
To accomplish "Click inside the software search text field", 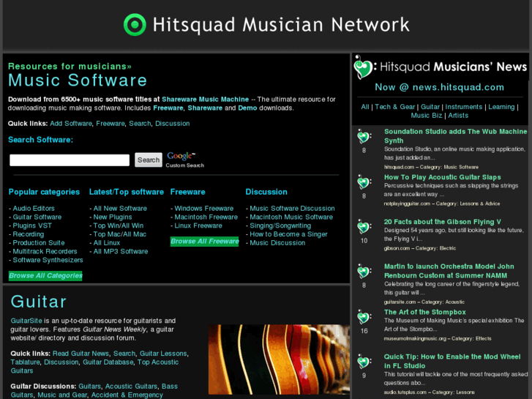I will click(x=70, y=160).
